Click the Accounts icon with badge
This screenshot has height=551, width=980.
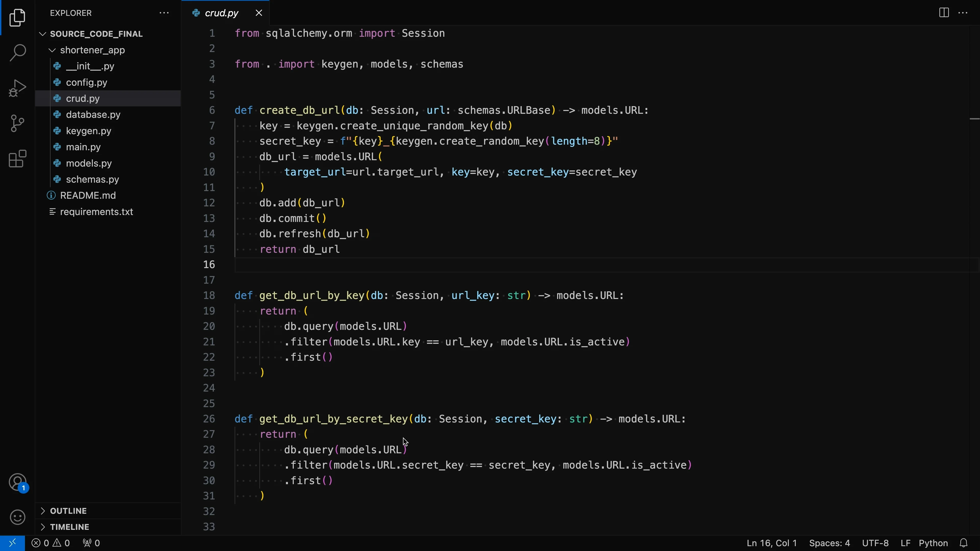click(x=18, y=483)
